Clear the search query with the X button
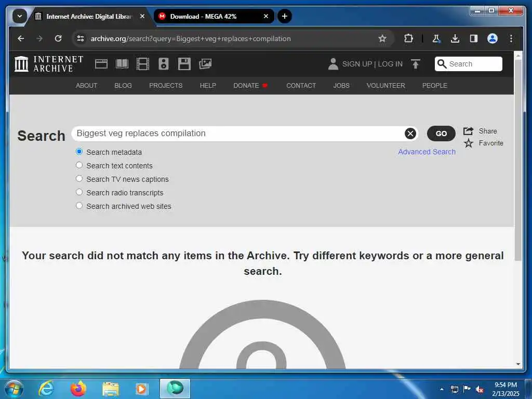Screen dimensions: 532x399 tap(410, 134)
